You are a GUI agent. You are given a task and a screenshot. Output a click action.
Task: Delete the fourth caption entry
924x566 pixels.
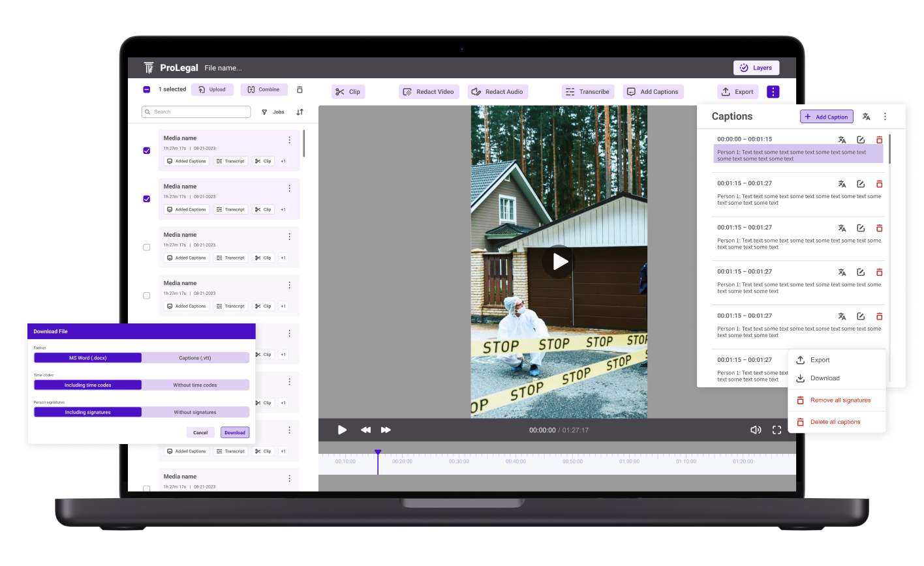click(x=879, y=272)
